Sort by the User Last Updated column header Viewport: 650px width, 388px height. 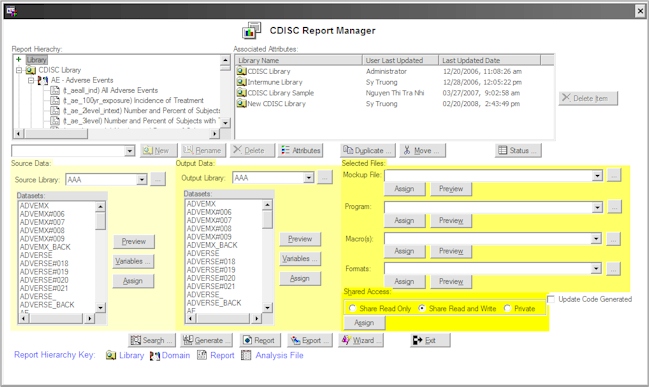(400, 61)
